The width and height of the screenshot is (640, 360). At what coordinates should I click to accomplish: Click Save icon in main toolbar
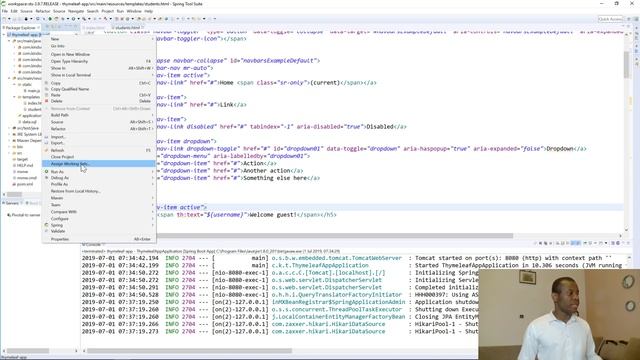pyautogui.click(x=15, y=19)
